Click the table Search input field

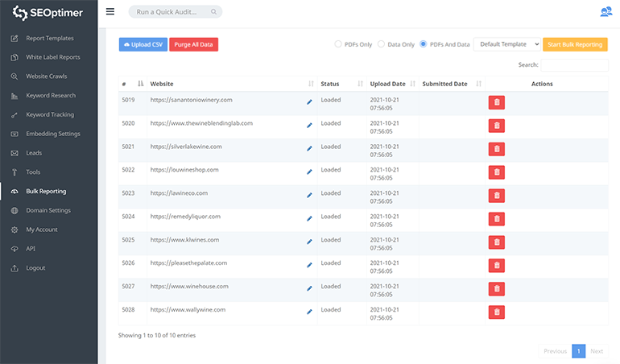(x=574, y=64)
